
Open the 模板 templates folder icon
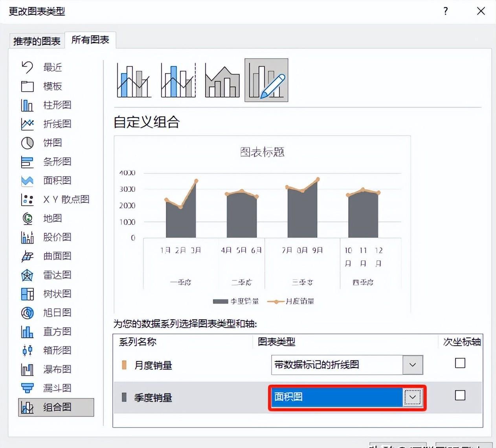click(27, 86)
